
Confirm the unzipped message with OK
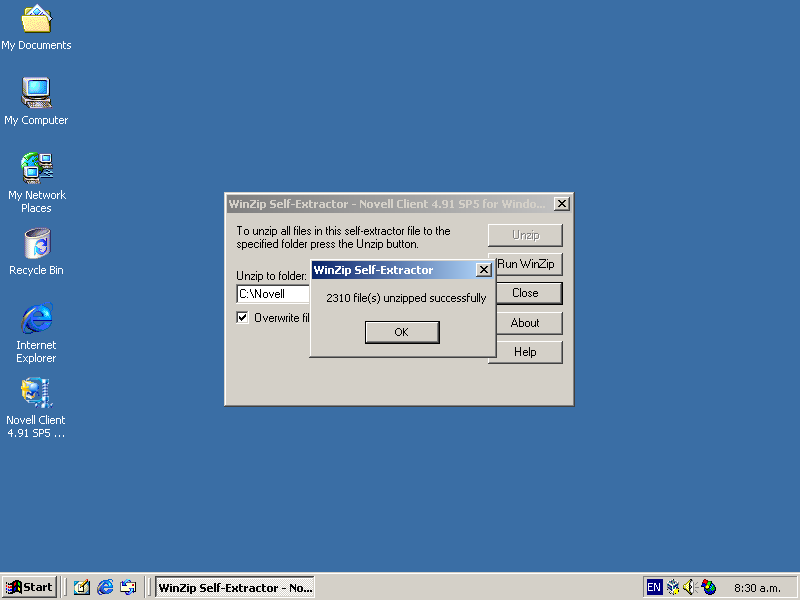click(402, 332)
